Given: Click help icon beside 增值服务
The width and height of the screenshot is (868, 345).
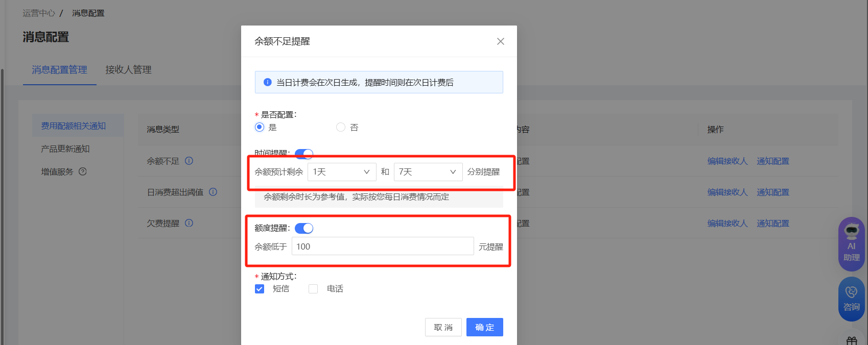Looking at the screenshot, I should 83,171.
